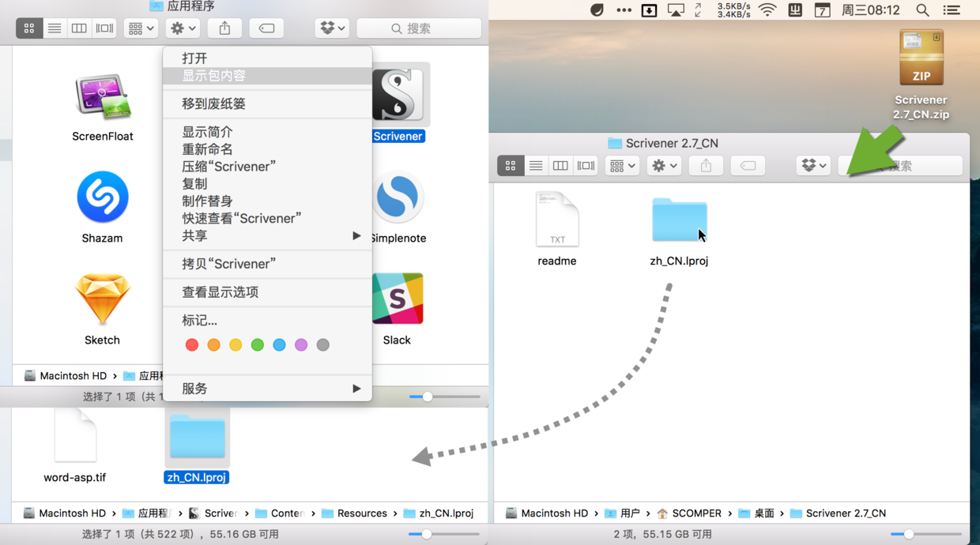Open Spotlight search in the menu bar
The width and height of the screenshot is (980, 545).
[922, 10]
